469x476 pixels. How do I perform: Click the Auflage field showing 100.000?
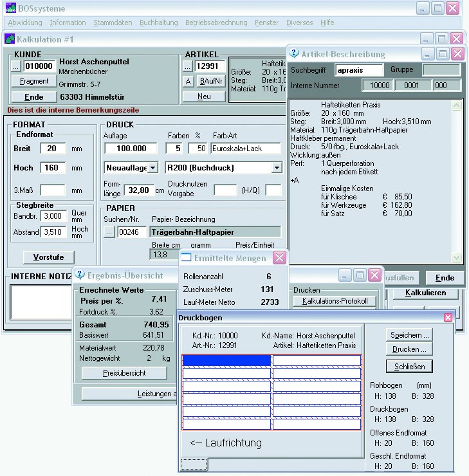(131, 149)
